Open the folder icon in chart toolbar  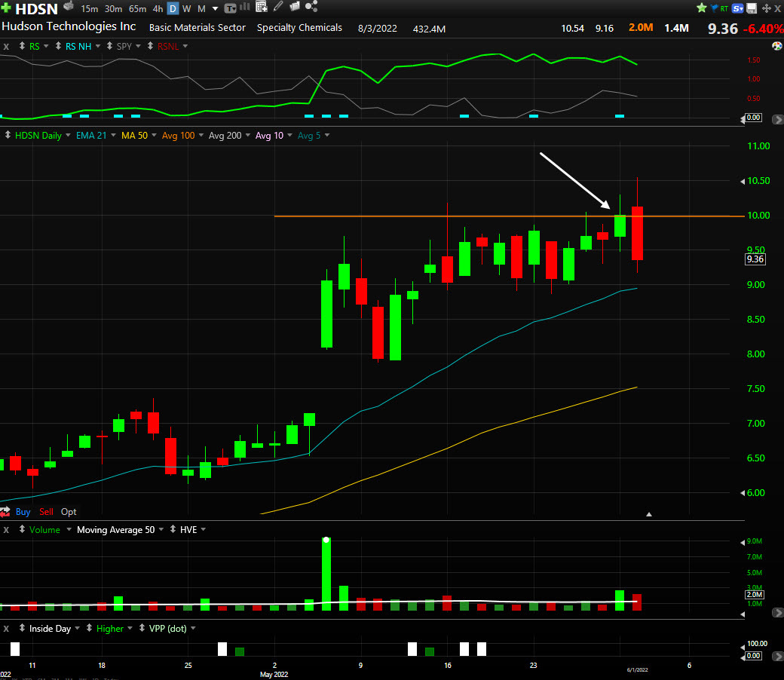295,7
